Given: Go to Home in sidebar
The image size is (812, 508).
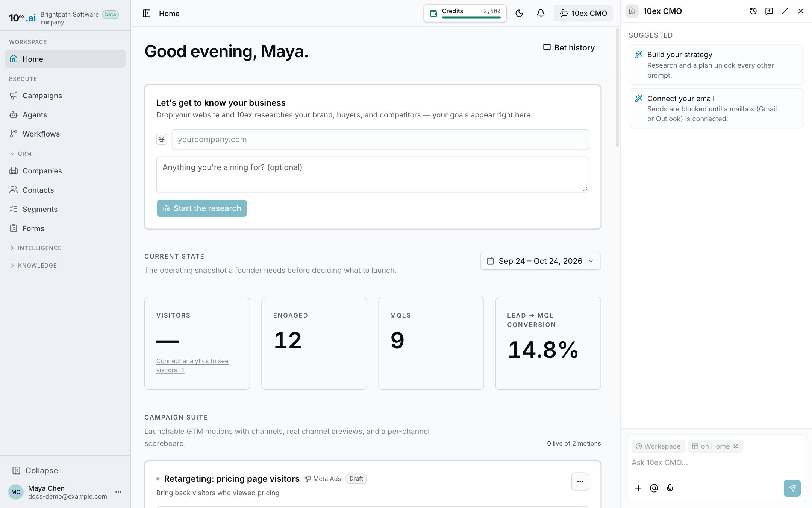Looking at the screenshot, I should [65, 59].
